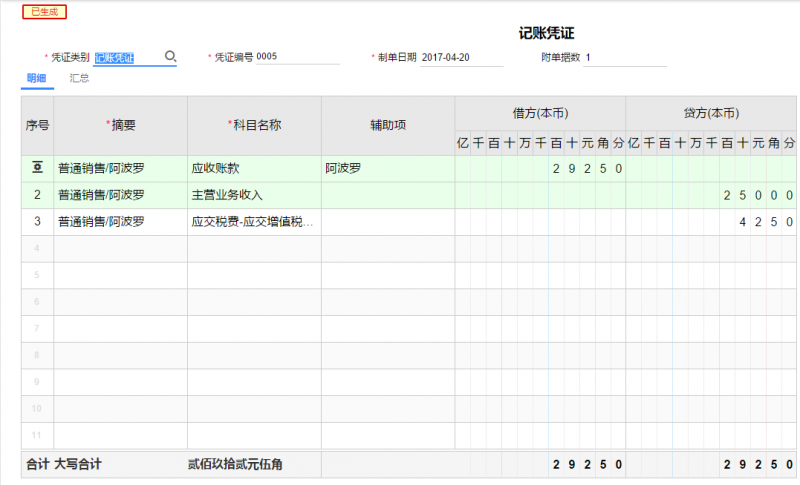Image resolution: width=800 pixels, height=485 pixels.
Task: Click the row one sequence icon
Action: (x=37, y=167)
